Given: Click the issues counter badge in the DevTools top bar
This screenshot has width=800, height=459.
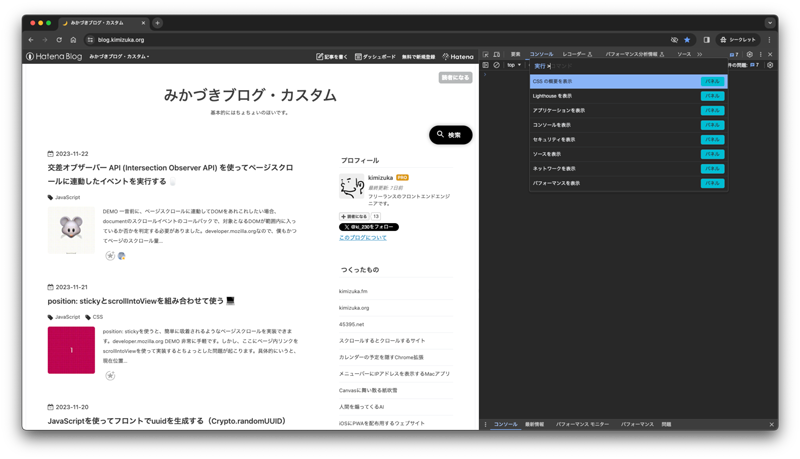Looking at the screenshot, I should coord(734,55).
